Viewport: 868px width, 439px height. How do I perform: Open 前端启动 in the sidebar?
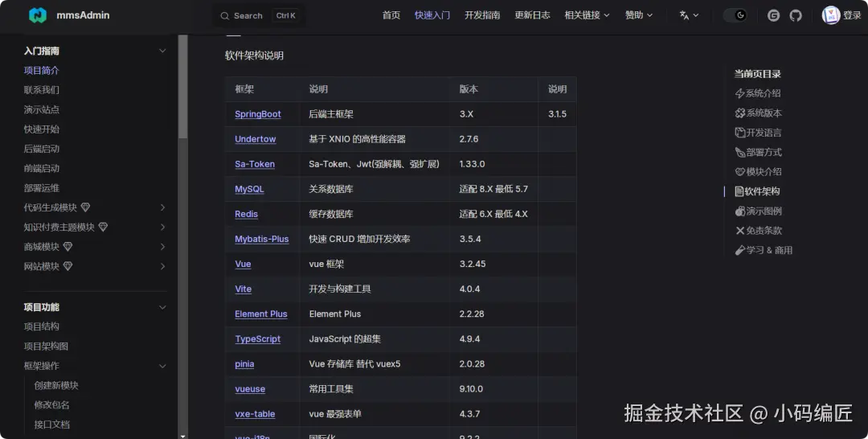coord(42,168)
